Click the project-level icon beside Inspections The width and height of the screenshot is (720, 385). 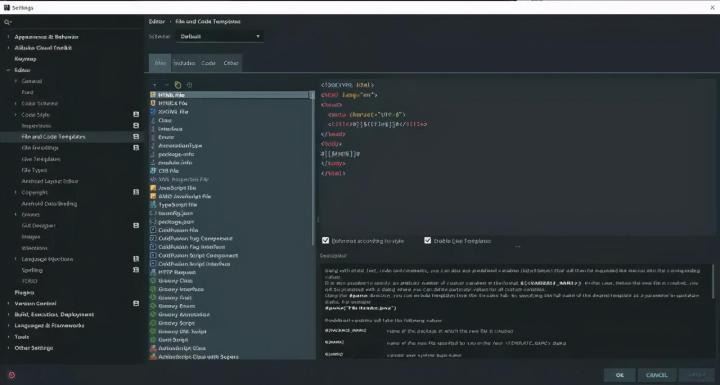(136, 125)
